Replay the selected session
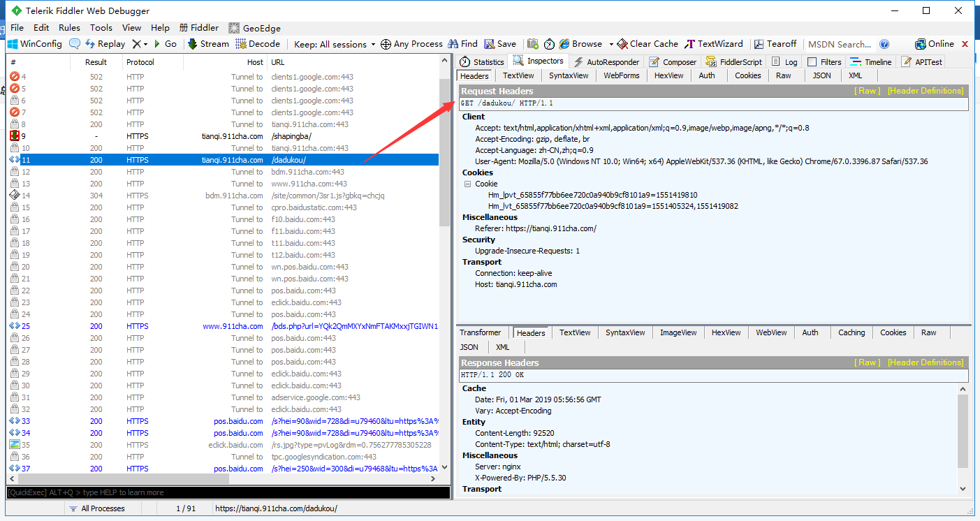Viewport: 980px width, 521px height. coord(105,43)
